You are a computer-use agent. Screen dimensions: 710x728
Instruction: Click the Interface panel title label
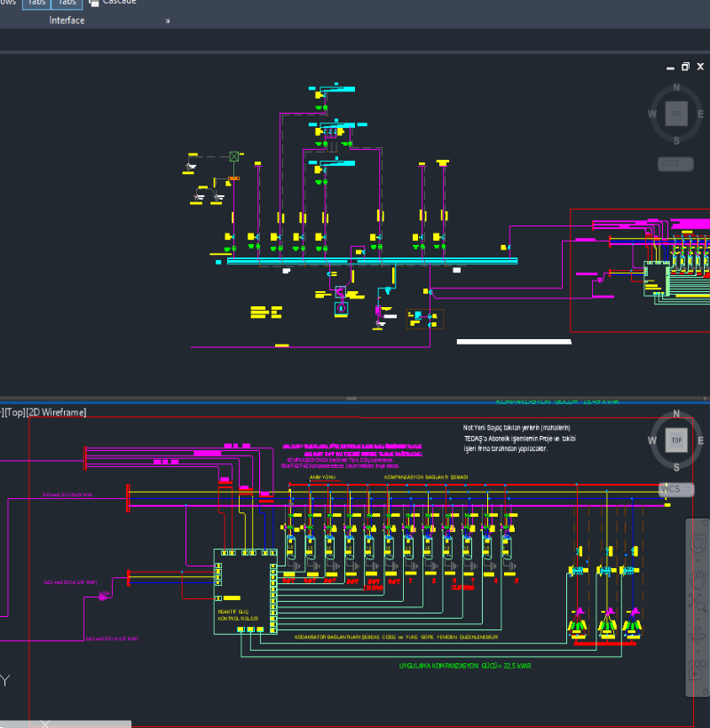point(67,20)
